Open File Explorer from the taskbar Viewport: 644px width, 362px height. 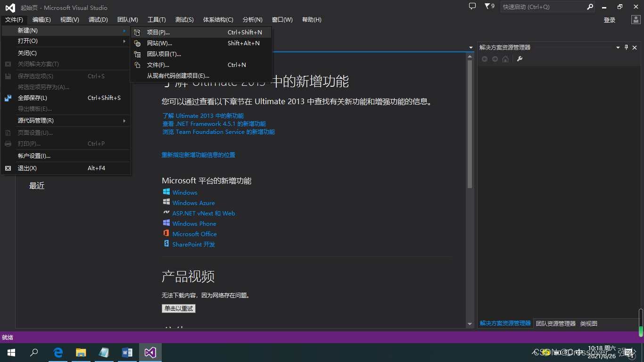point(81,353)
